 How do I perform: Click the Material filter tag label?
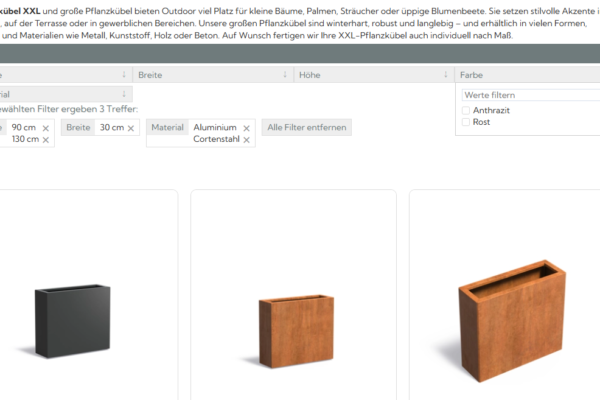pyautogui.click(x=167, y=128)
